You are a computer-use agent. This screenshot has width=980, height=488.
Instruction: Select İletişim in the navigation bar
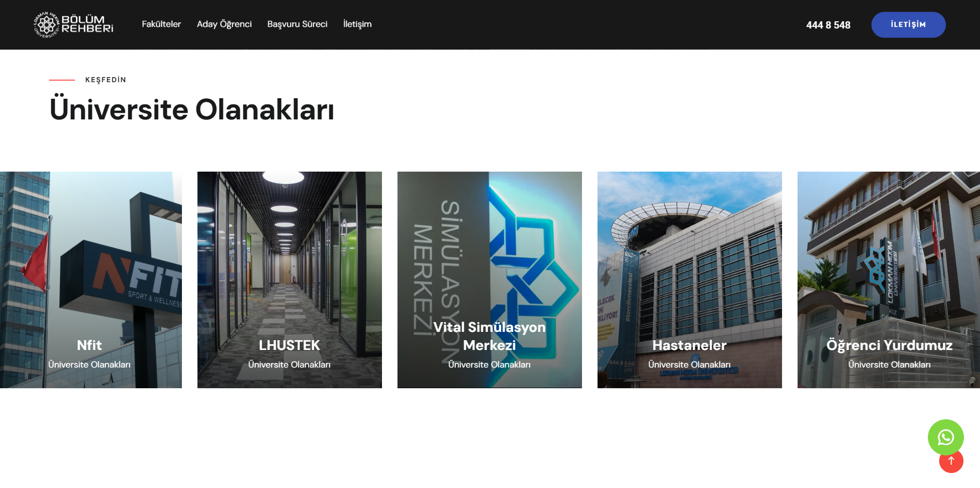(x=357, y=24)
